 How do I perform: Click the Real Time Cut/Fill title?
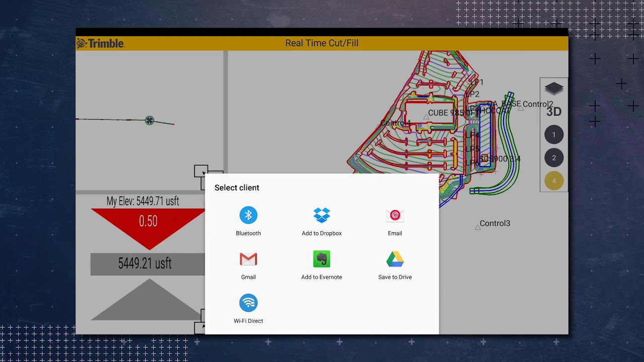(x=322, y=43)
